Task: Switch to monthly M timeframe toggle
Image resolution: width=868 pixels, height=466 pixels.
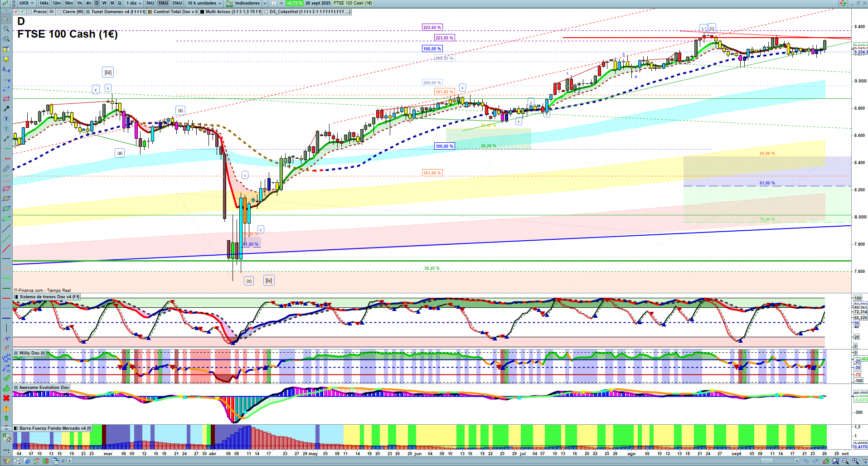Action: tap(112, 3)
